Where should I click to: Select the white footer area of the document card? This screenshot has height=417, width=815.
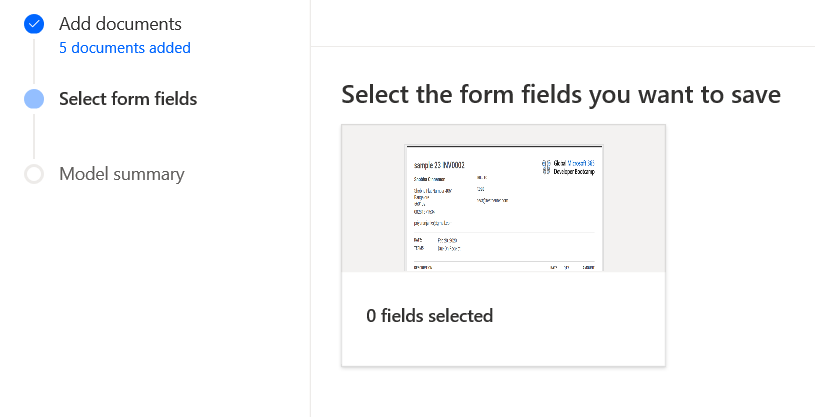[x=503, y=319]
